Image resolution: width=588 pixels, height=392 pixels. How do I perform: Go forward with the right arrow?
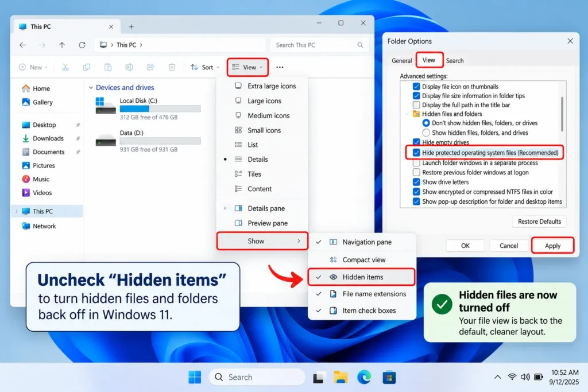[42, 45]
